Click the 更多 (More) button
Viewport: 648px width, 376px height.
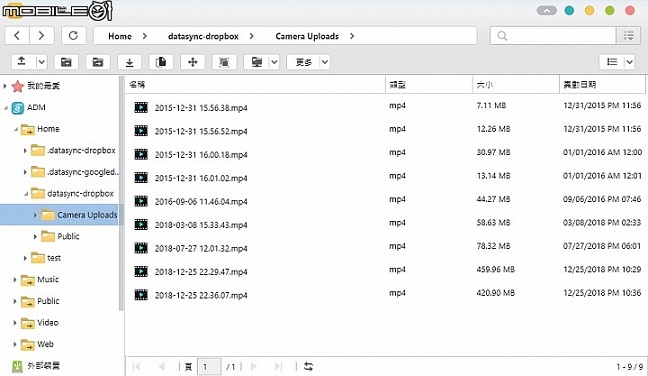click(304, 62)
